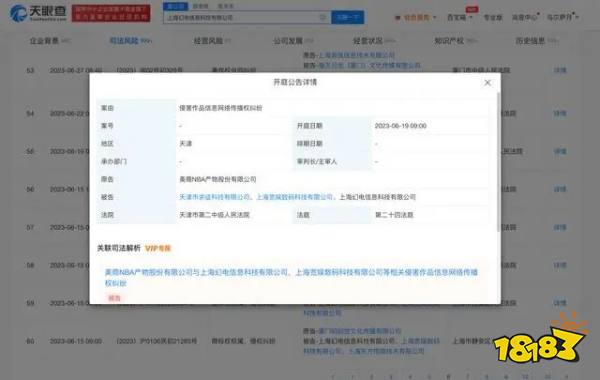Open 详情 link for row 56
The image size is (600, 380).
(560, 189)
